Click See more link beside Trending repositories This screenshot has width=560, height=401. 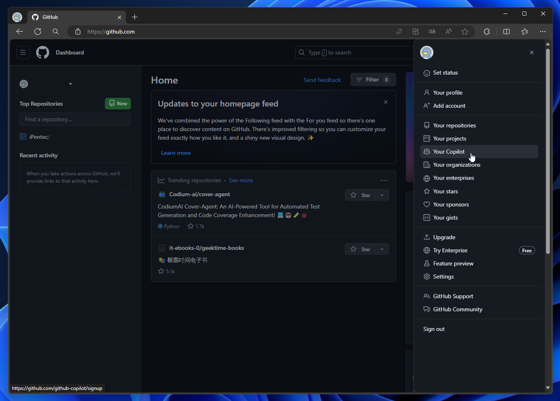(241, 180)
